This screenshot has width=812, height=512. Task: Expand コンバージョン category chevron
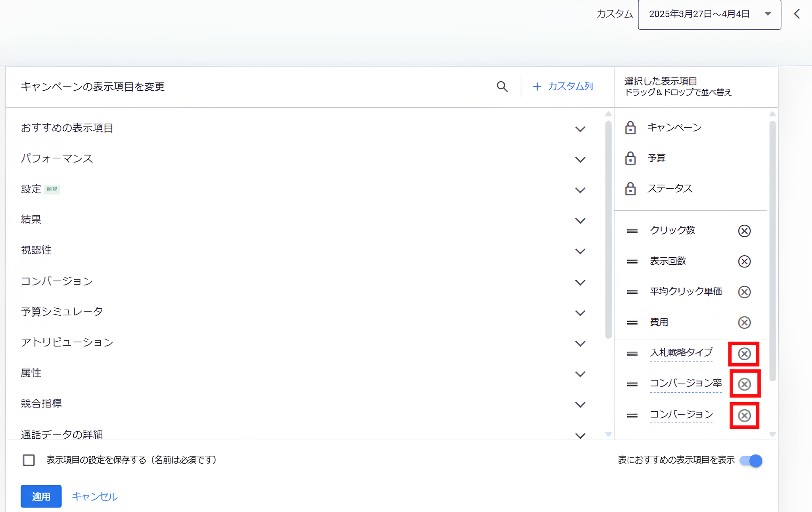tap(580, 283)
